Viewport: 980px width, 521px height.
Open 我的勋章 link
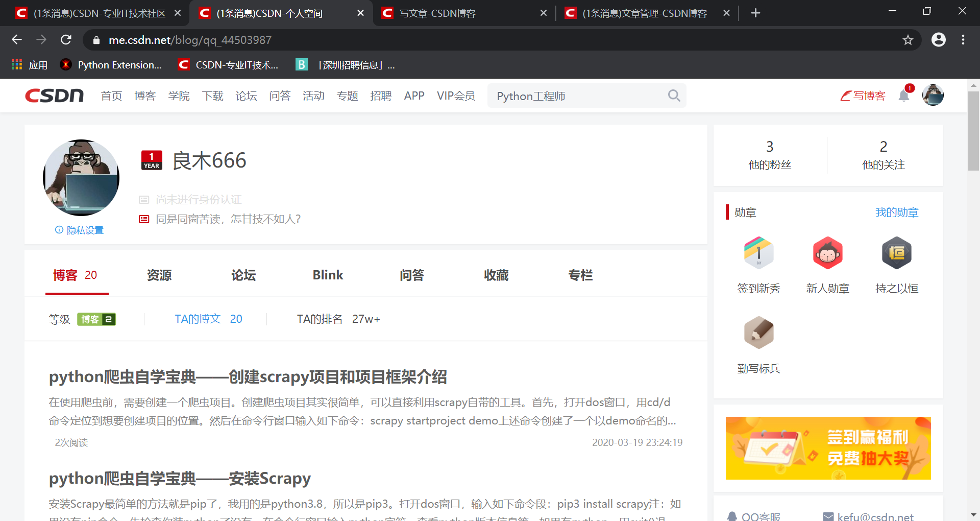(897, 212)
